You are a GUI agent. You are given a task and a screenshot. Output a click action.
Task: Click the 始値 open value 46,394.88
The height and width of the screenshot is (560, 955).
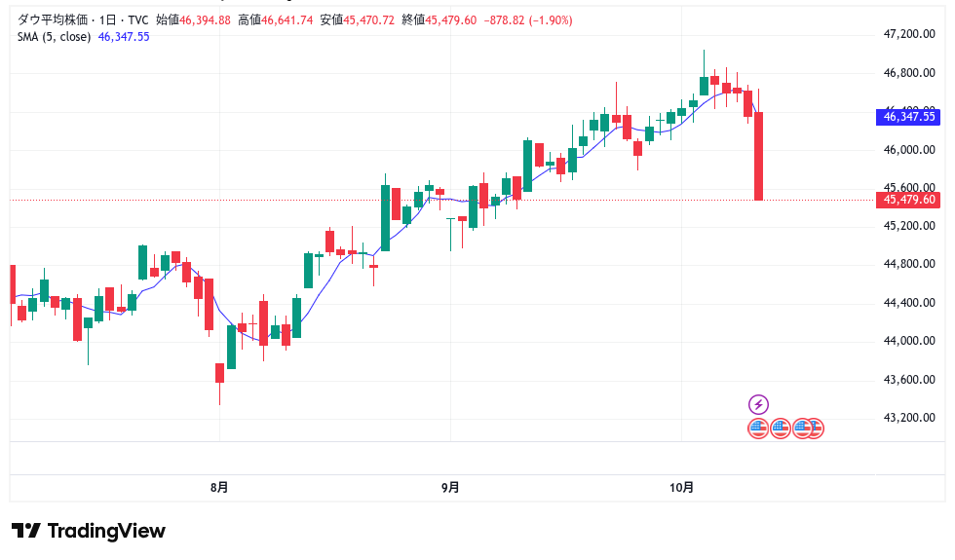point(205,19)
